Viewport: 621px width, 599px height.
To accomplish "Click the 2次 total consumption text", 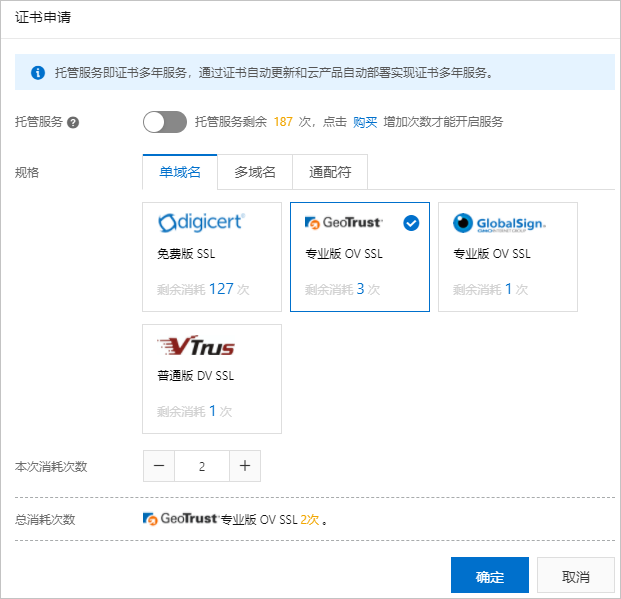I will click(x=310, y=519).
